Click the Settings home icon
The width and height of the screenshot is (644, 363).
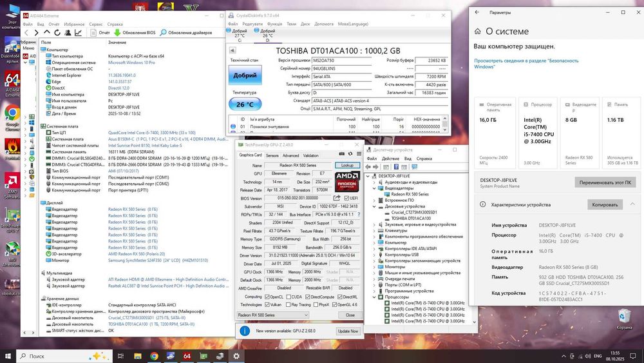[x=478, y=31]
